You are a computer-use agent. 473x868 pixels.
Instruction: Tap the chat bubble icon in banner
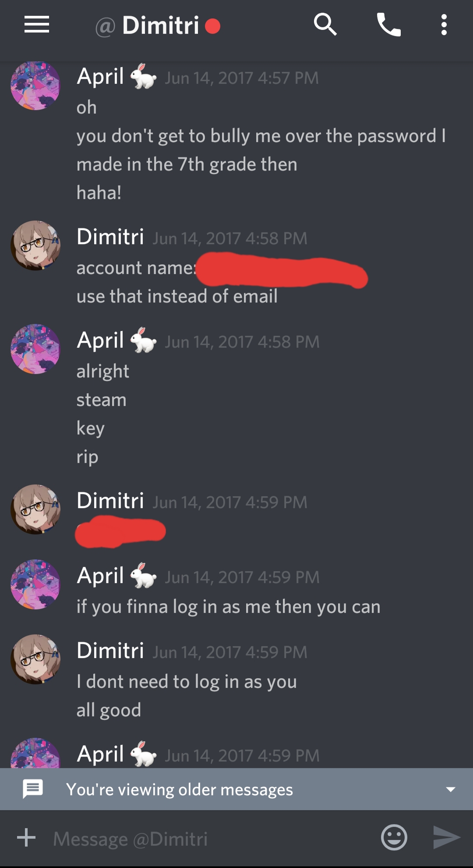[33, 789]
